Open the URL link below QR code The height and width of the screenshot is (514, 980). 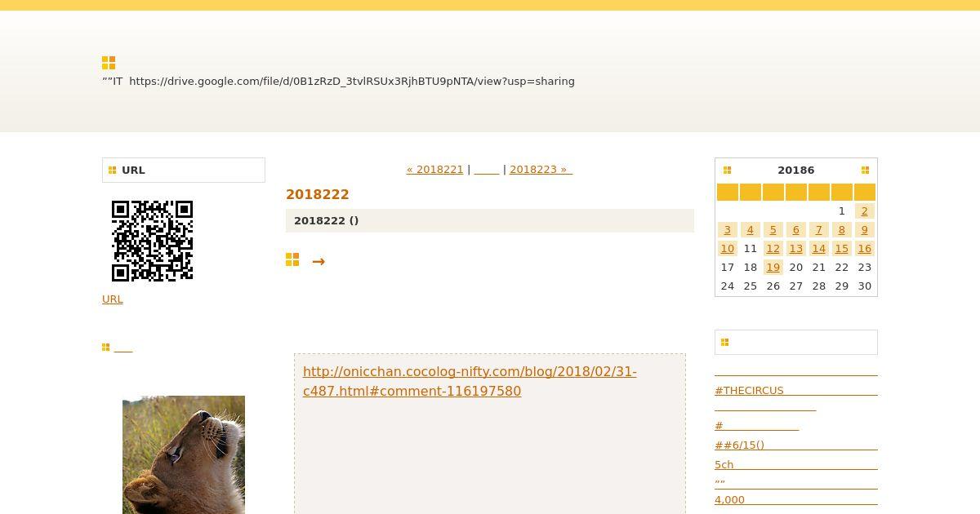[113, 299]
